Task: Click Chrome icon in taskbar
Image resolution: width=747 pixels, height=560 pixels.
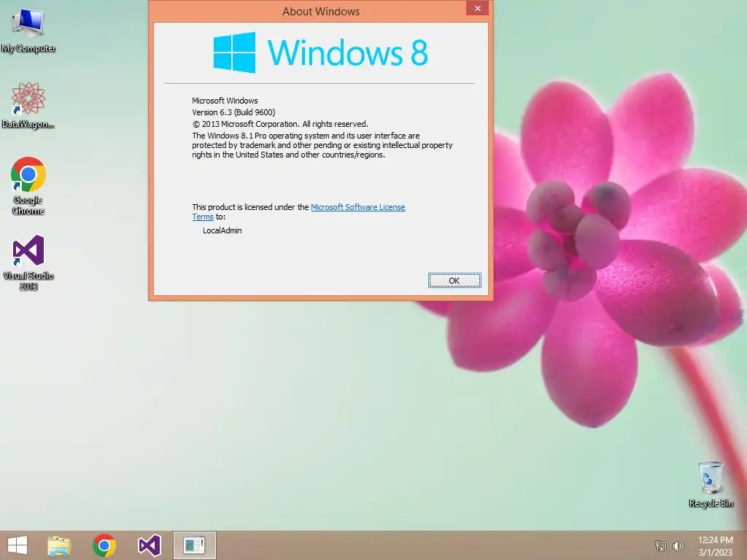Action: [x=104, y=545]
